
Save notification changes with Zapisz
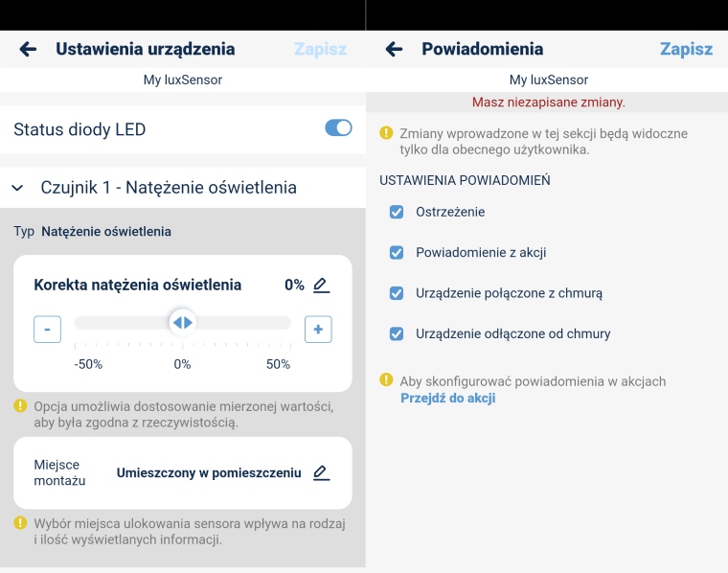[686, 49]
